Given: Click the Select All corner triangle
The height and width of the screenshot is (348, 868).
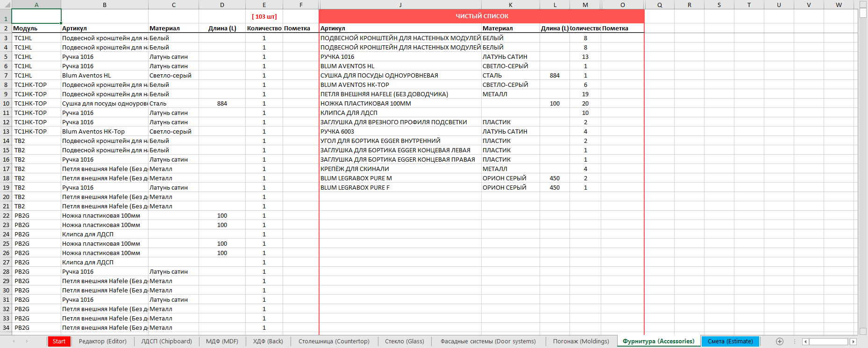Looking at the screenshot, I should pyautogui.click(x=6, y=5).
